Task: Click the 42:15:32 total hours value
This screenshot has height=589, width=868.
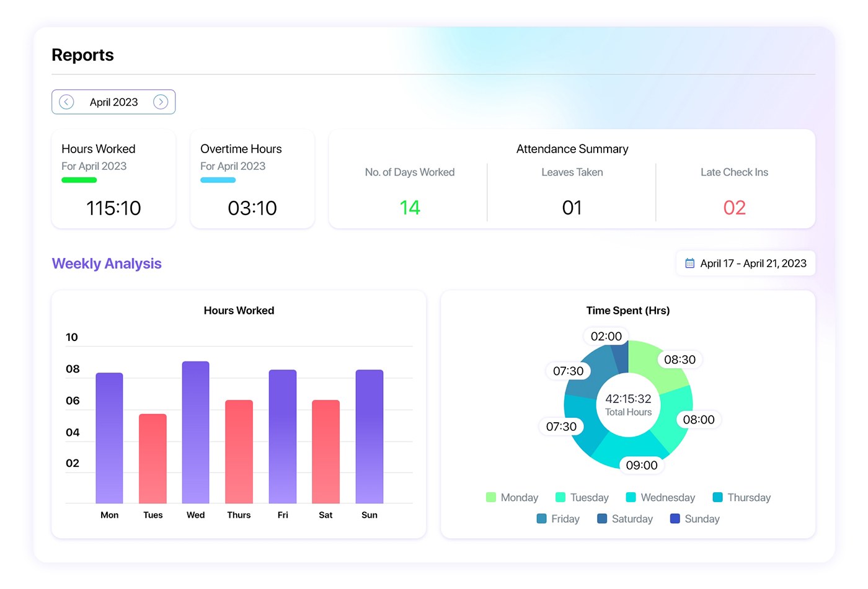Action: [629, 399]
